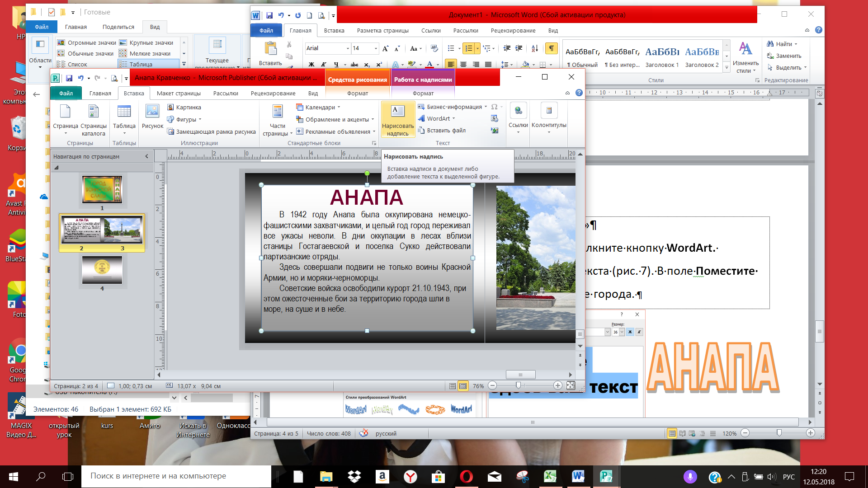Open Publisher File (Файл) tab
Image resolution: width=868 pixels, height=488 pixels.
66,93
